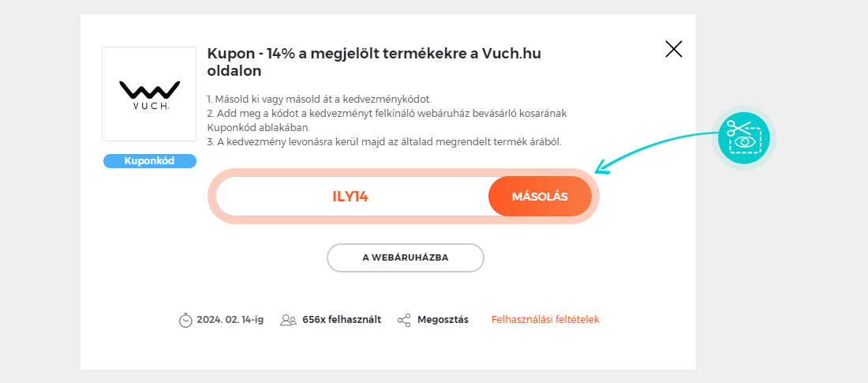The width and height of the screenshot is (868, 383).
Task: Click the Vuch logo thumbnail
Action: pos(149,94)
